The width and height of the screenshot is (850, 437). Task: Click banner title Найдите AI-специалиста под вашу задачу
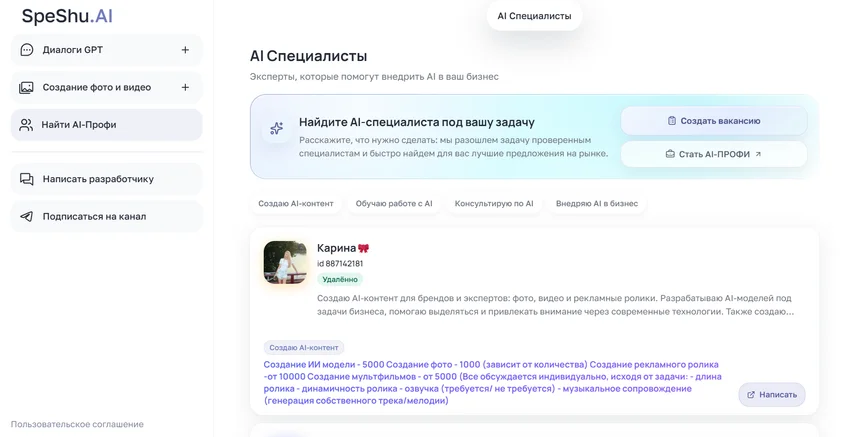click(x=417, y=123)
